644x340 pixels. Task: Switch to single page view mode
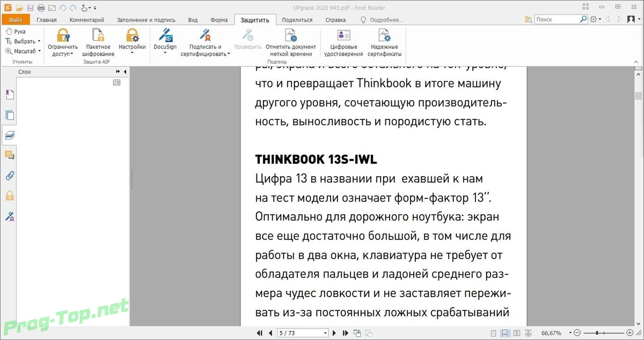click(x=494, y=333)
